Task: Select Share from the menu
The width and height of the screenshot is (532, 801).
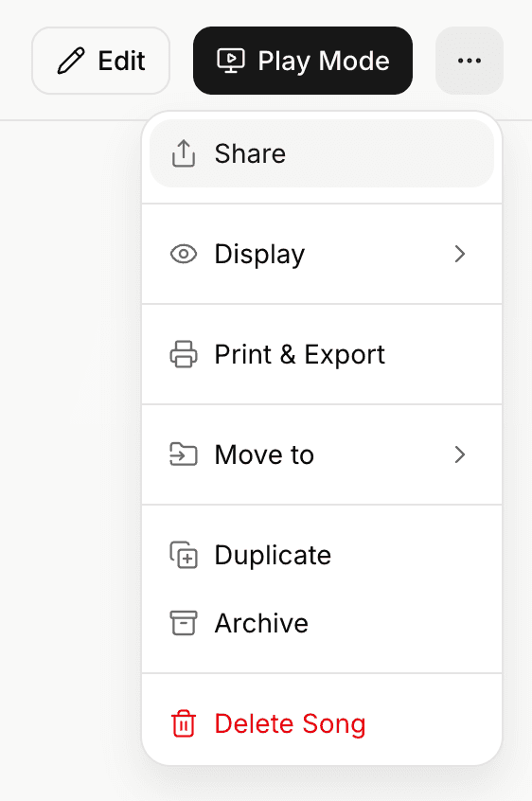Action: [x=322, y=153]
